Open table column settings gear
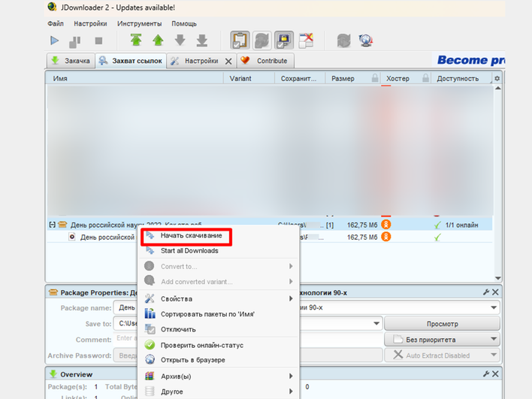Viewport: 532px width, 399px height. click(497, 78)
